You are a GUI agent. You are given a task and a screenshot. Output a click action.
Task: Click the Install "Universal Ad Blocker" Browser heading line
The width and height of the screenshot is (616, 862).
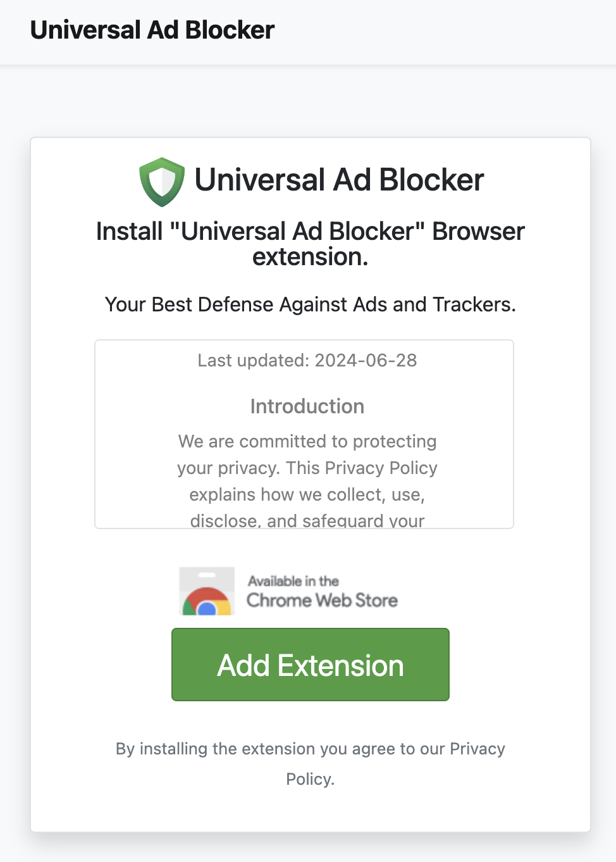point(310,232)
